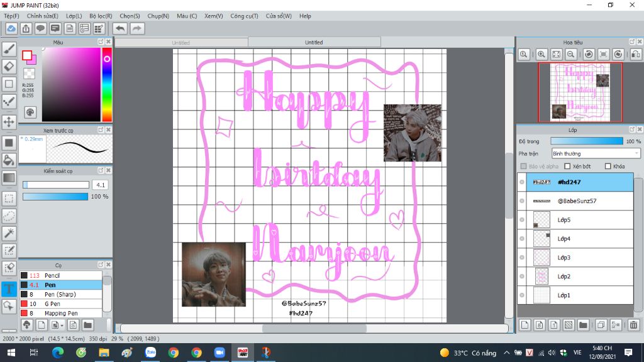Screen dimensions: 644x362
Task: Click the brush size value field 4.1
Action: point(101,185)
